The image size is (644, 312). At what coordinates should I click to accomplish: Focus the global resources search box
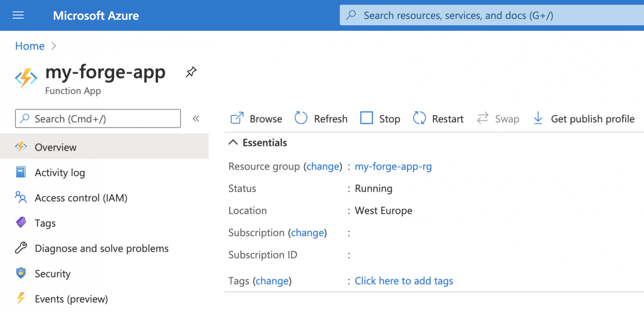(x=492, y=15)
